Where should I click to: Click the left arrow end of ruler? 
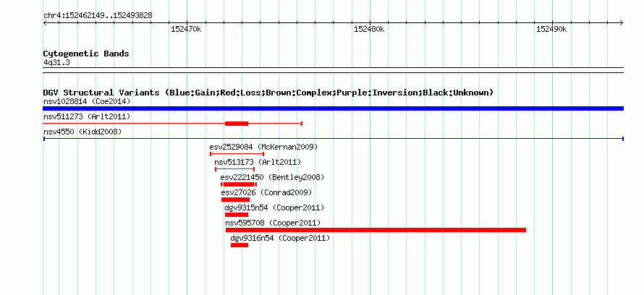tap(45, 23)
